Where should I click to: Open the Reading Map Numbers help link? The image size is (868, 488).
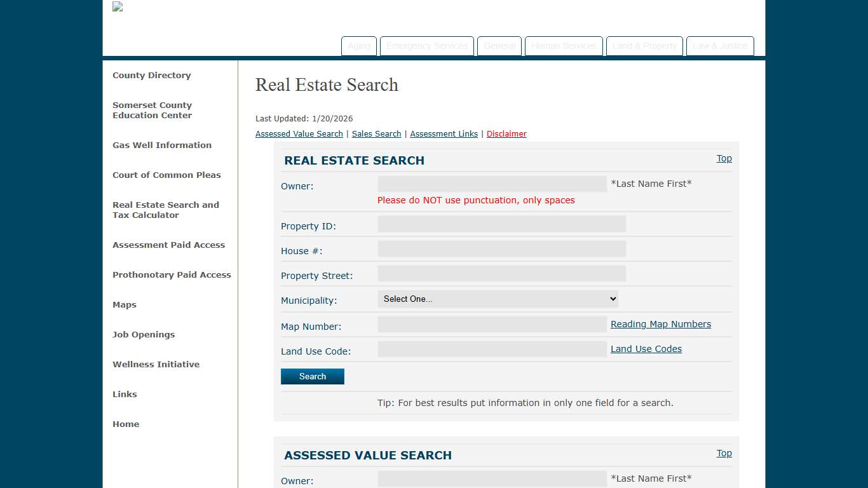[x=660, y=324]
